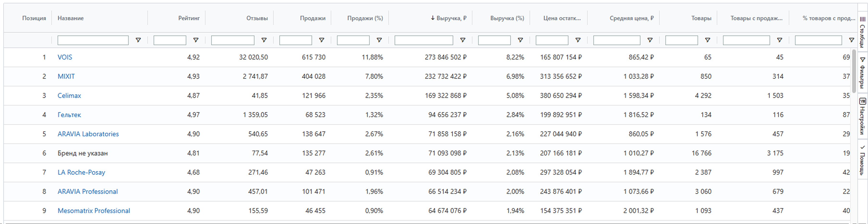Sort by Название column header

click(x=71, y=18)
